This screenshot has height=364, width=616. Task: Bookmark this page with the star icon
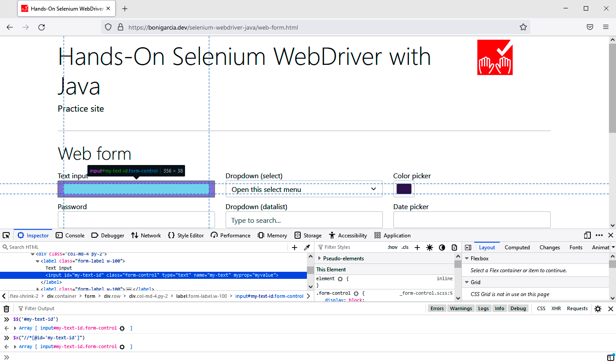pos(523,27)
